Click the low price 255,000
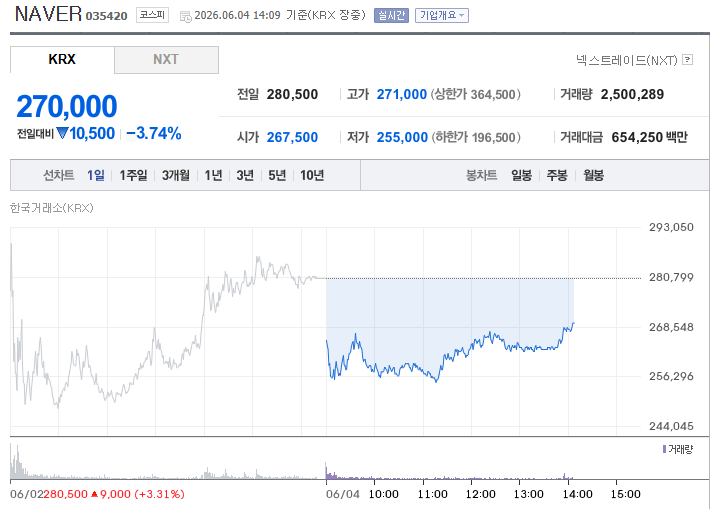 pos(402,137)
